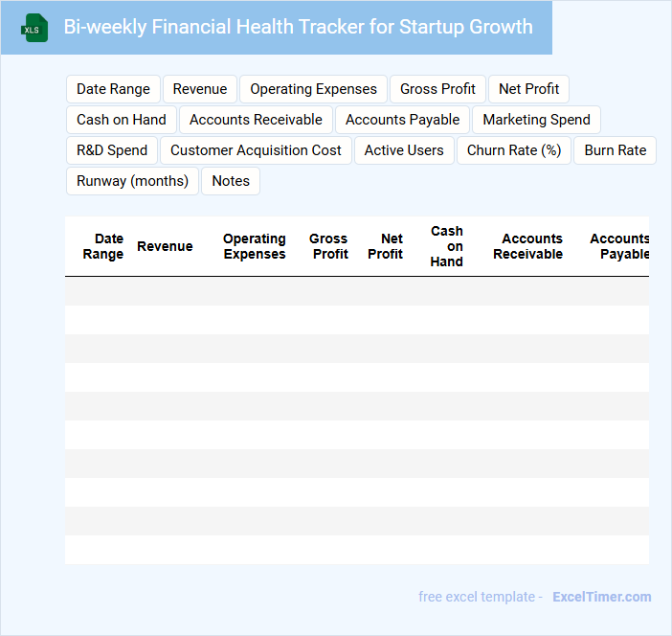Viewport: 672px width, 636px height.
Task: Open the ExcelTimer.com link
Action: click(x=601, y=597)
